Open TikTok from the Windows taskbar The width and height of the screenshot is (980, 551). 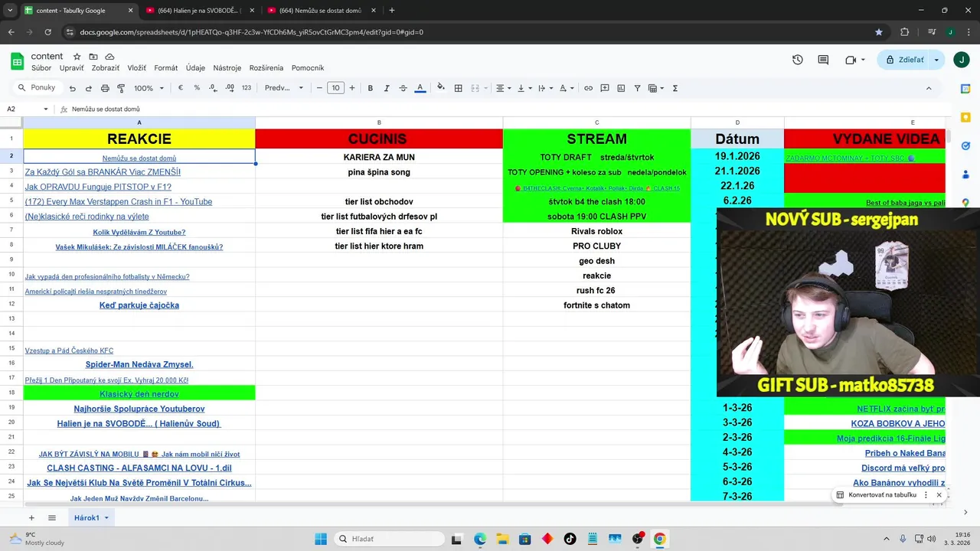570,539
